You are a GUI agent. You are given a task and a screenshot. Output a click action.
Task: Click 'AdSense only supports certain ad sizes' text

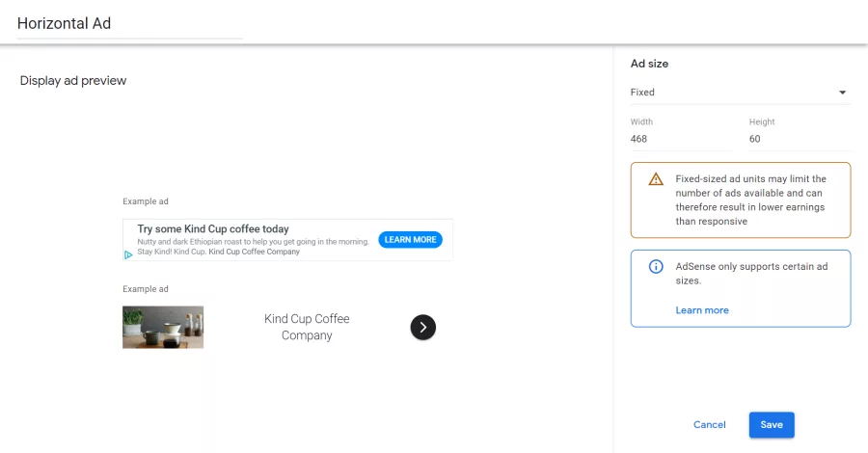tap(751, 273)
